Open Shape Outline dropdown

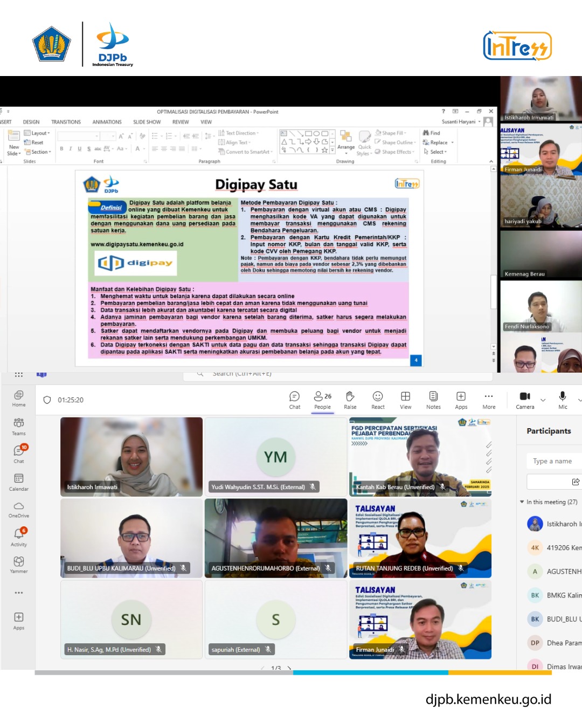pyautogui.click(x=396, y=142)
